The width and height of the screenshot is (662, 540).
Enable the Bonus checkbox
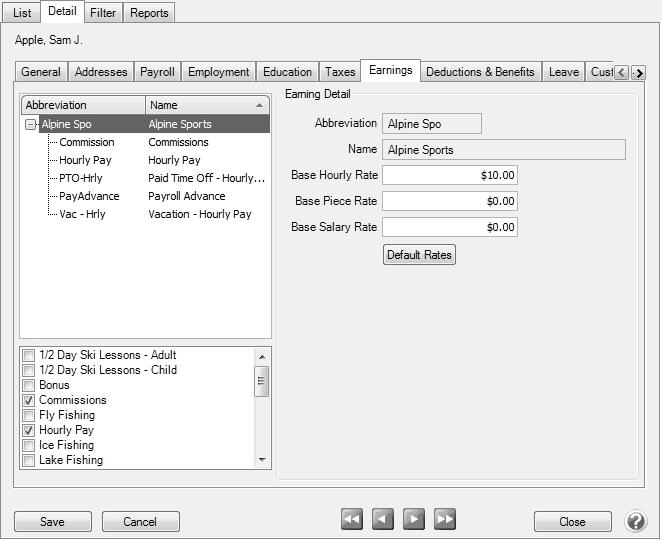(x=29, y=385)
